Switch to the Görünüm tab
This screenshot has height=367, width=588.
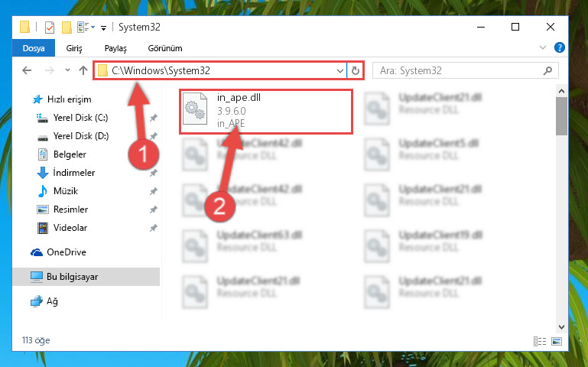pos(165,48)
